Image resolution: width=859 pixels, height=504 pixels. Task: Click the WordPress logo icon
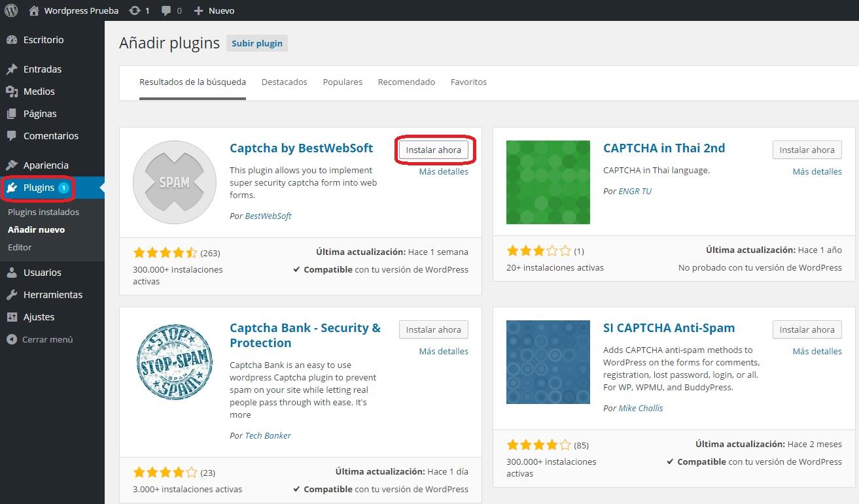pyautogui.click(x=11, y=10)
